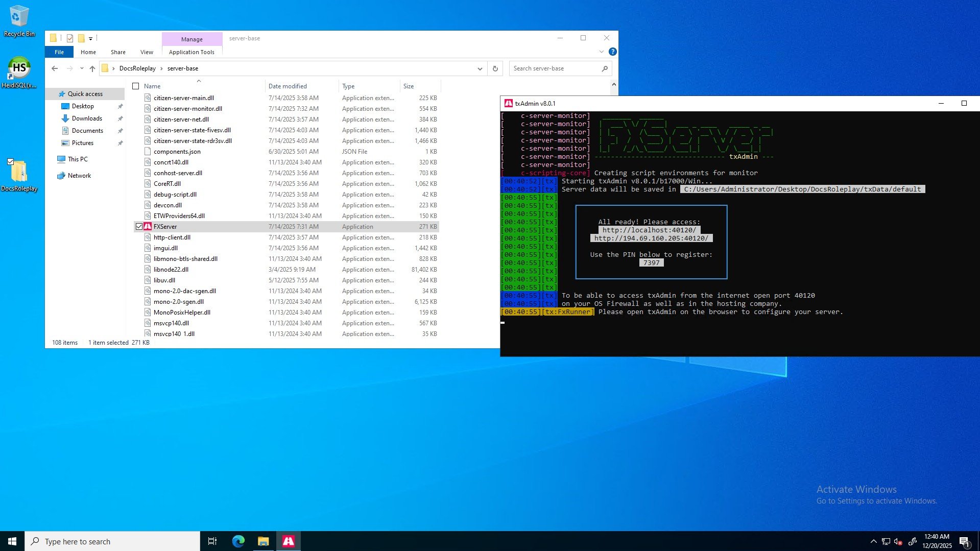Open the recent locations dropdown arrow

82,68
